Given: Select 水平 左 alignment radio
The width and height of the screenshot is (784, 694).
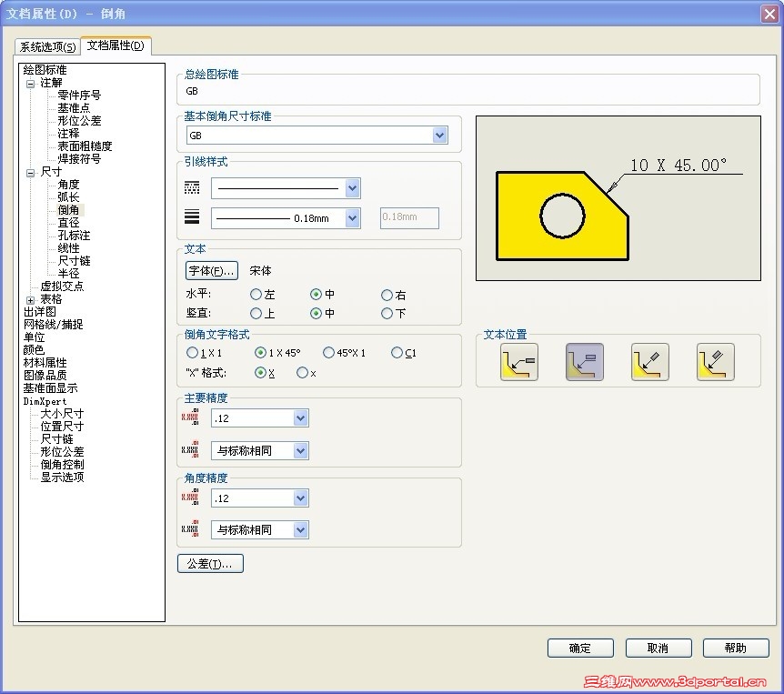Looking at the screenshot, I should coord(256,295).
